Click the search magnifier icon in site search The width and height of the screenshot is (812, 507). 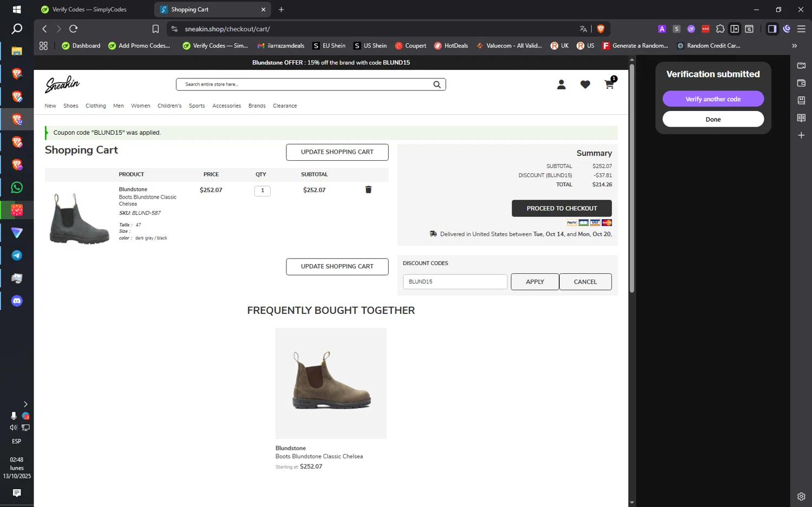tap(437, 84)
